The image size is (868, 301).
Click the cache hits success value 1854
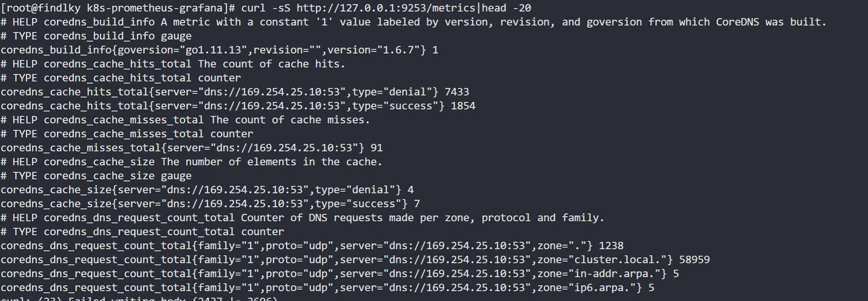click(x=463, y=106)
